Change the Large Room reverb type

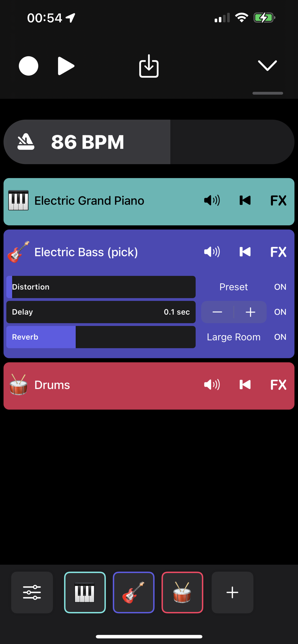233,337
